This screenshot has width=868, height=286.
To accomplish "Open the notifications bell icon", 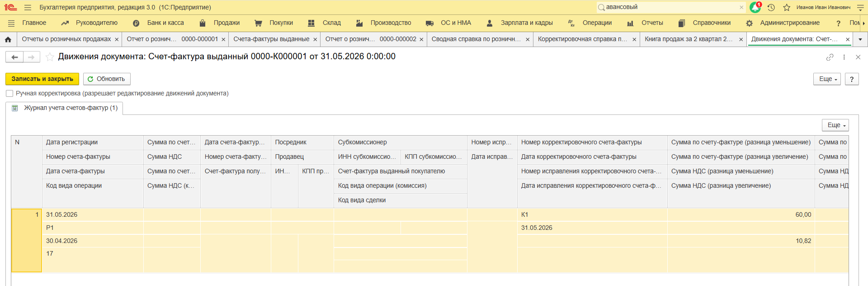I will (x=755, y=7).
